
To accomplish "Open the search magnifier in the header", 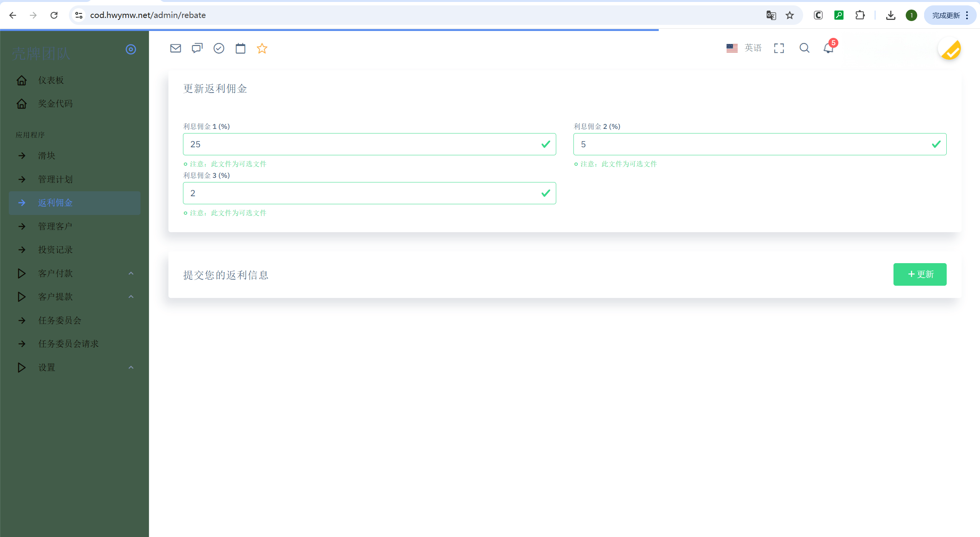I will pos(804,48).
